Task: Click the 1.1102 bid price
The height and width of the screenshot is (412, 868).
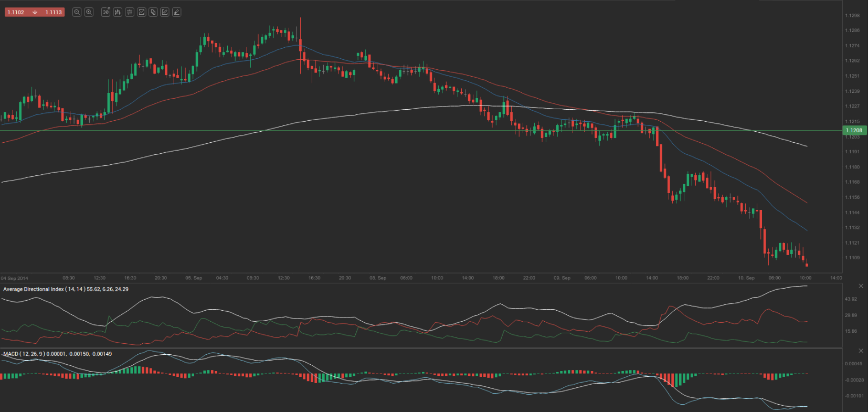Action: (x=16, y=12)
